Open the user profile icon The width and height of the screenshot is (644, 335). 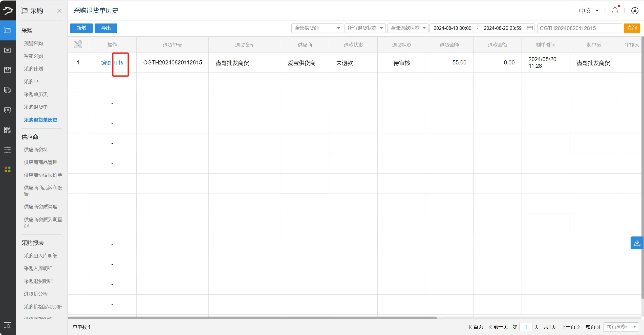click(635, 11)
